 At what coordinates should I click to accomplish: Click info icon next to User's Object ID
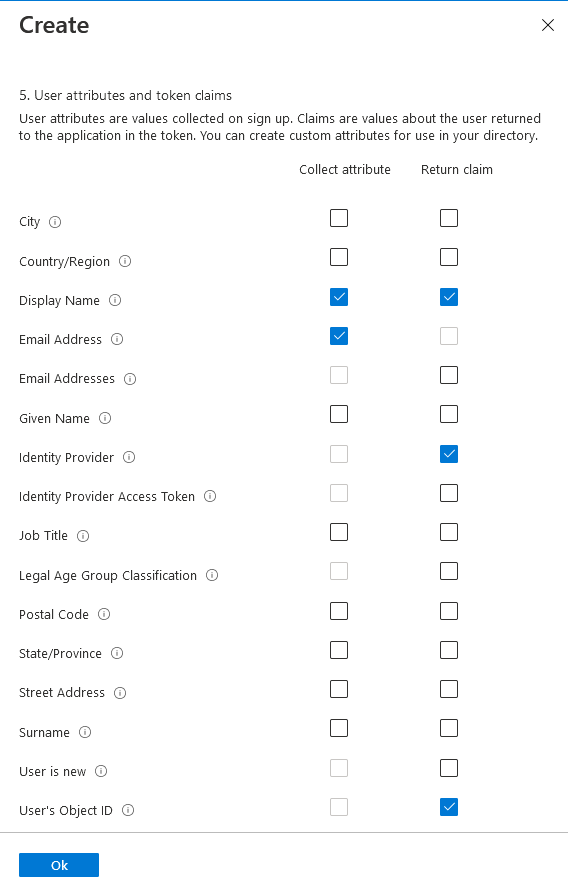pyautogui.click(x=128, y=810)
